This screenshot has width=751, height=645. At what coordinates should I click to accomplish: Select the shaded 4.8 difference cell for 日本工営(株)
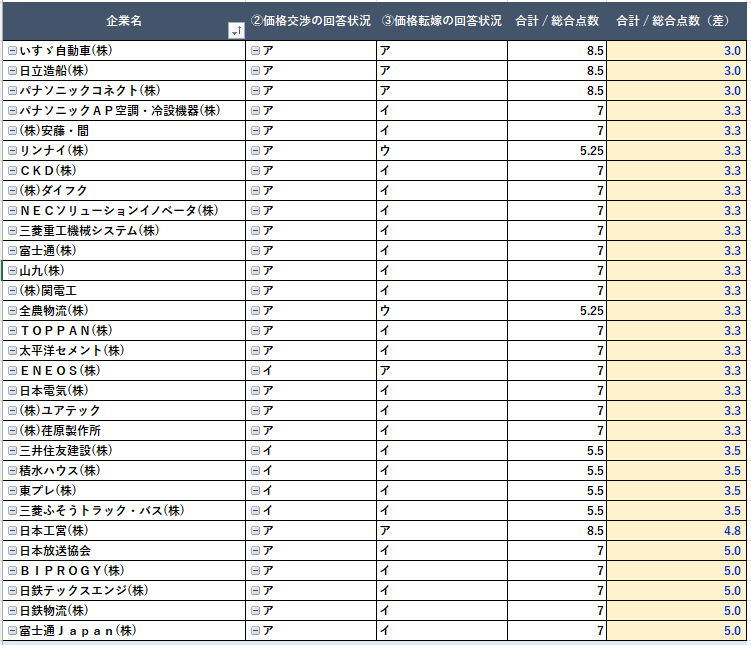[x=676, y=531]
